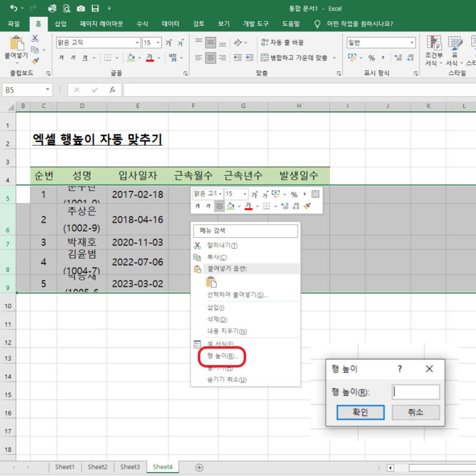Viewport: 476px width, 476px height.
Task: Click the 메뉴 검색 search box
Action: pos(245,231)
